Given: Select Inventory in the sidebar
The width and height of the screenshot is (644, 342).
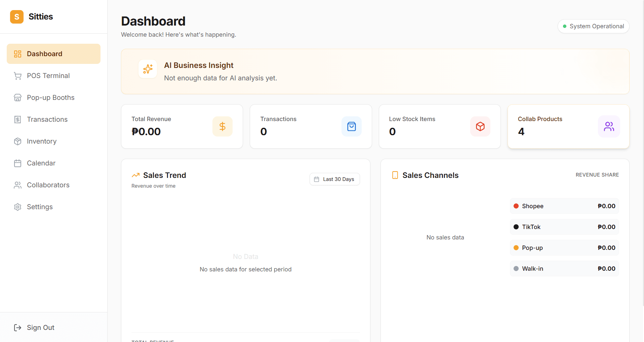Looking at the screenshot, I should coord(53,141).
